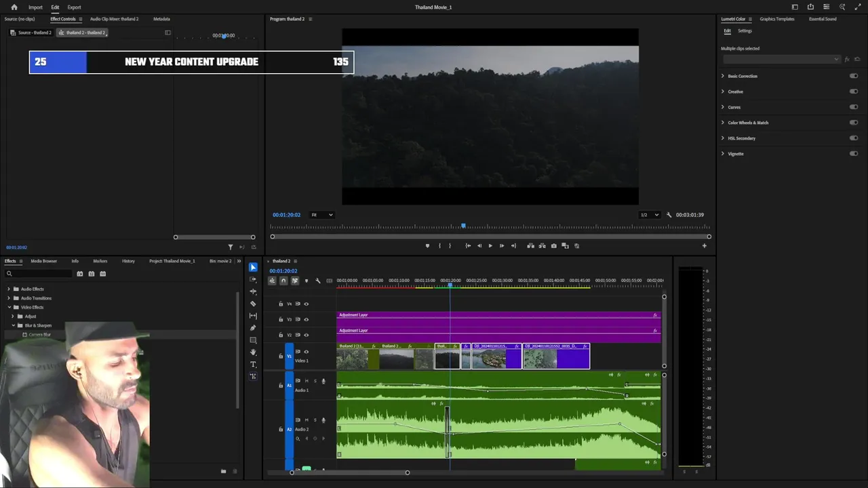Expand the Vignette section
The width and height of the screenshot is (868, 488).
click(x=723, y=154)
